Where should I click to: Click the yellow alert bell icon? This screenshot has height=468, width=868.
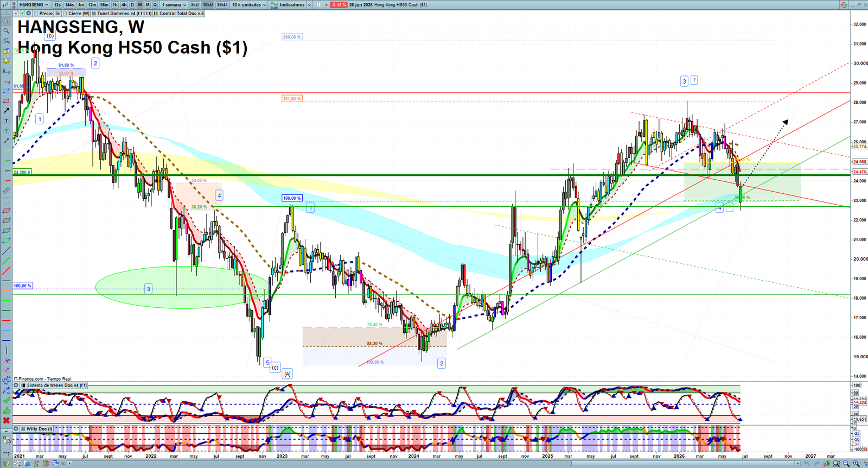(x=7, y=61)
